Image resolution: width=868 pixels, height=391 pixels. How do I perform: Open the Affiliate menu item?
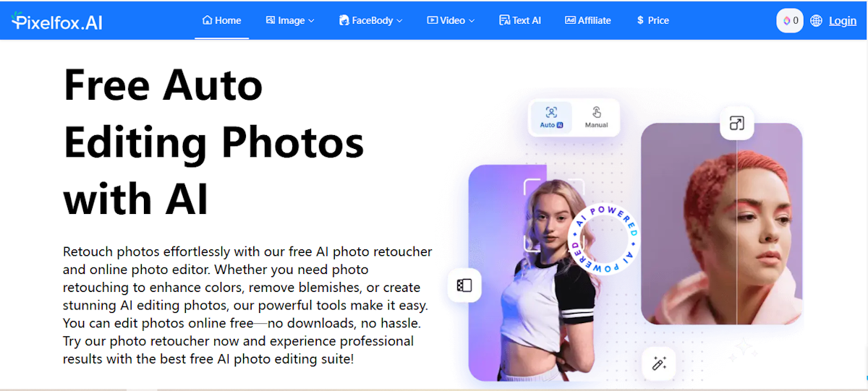pyautogui.click(x=588, y=20)
